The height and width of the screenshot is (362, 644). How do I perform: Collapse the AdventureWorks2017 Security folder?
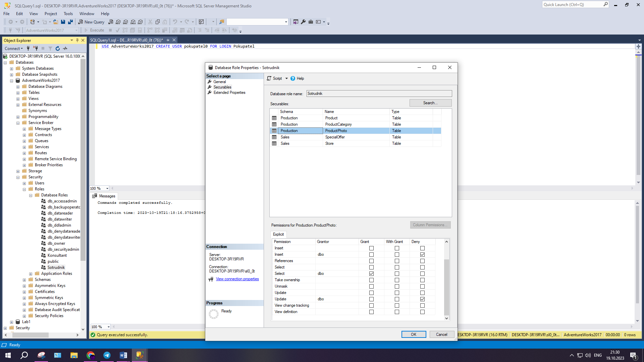(18, 177)
